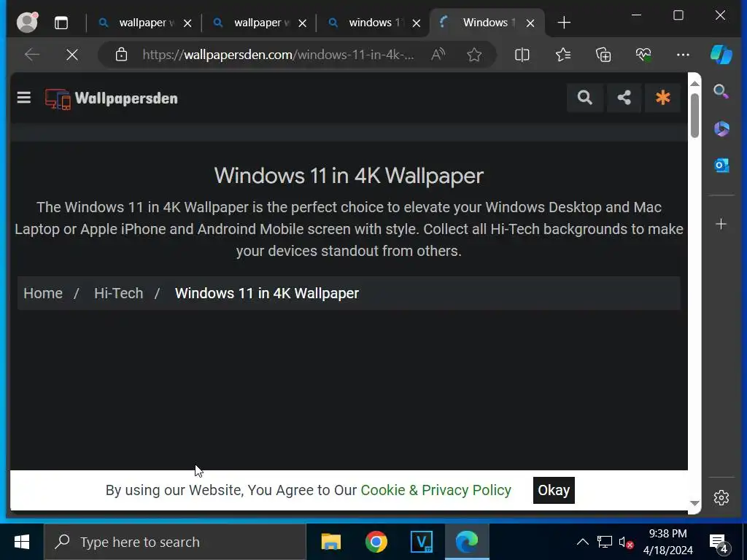Close the first wallpaper tab

187,23
